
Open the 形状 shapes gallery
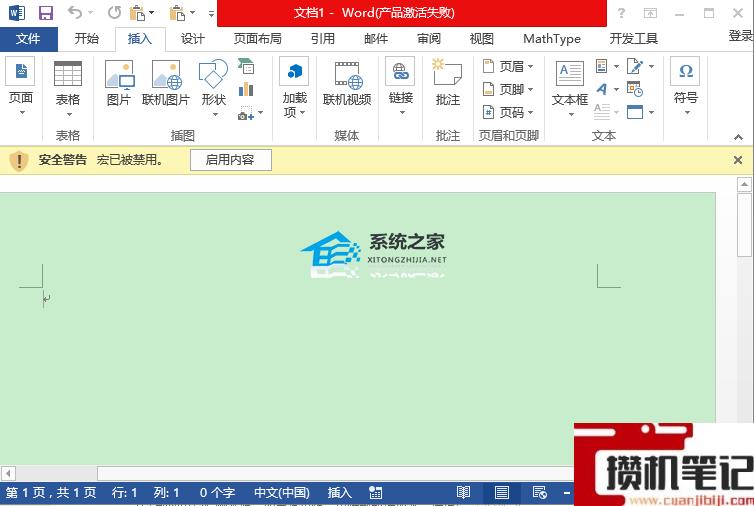tap(214, 89)
